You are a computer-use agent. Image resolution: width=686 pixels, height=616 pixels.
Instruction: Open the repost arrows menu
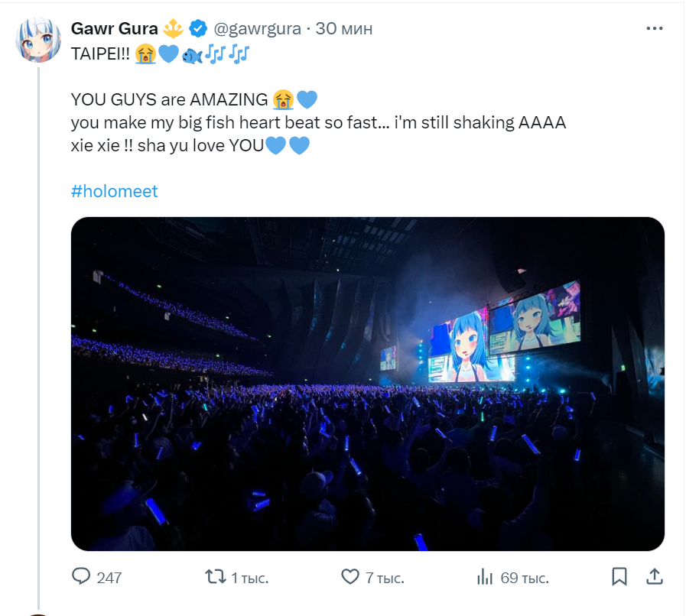point(216,577)
